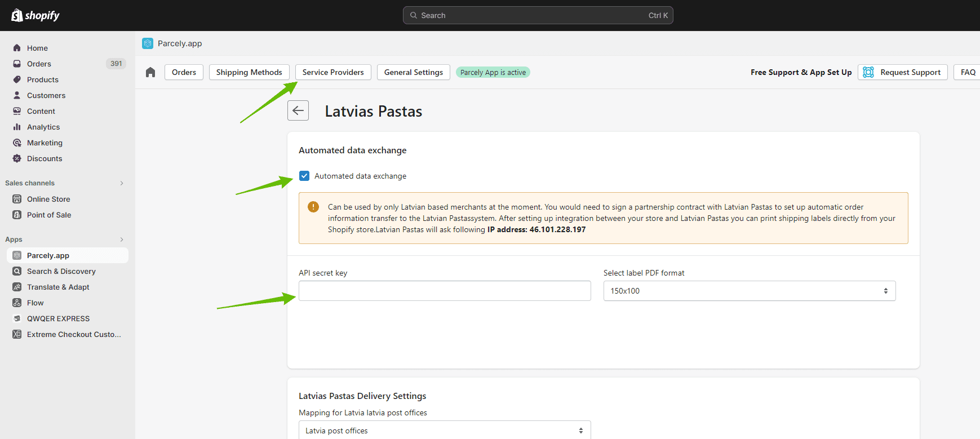
Task: Click the top search bar
Action: [538, 15]
